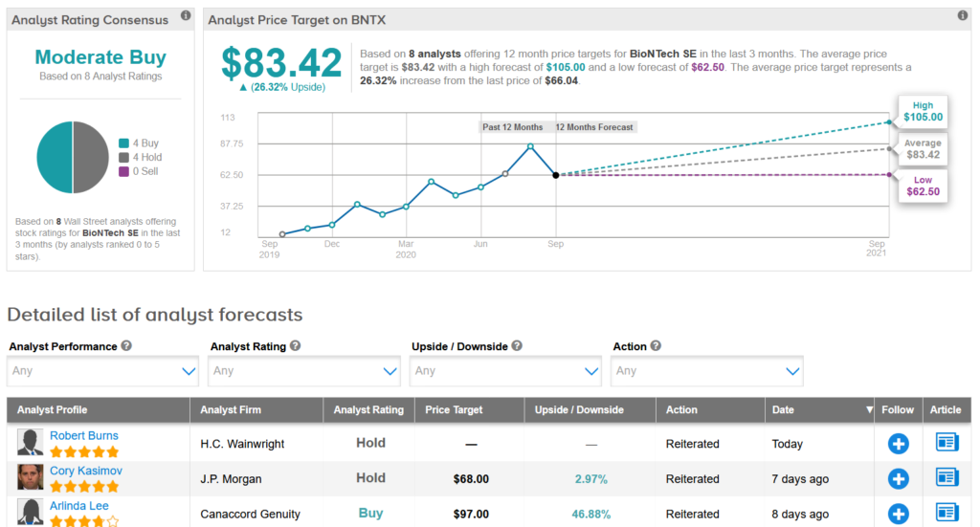Click High $105.00 forecast label
Image resolution: width=980 pixels, height=527 pixels.
point(923,112)
